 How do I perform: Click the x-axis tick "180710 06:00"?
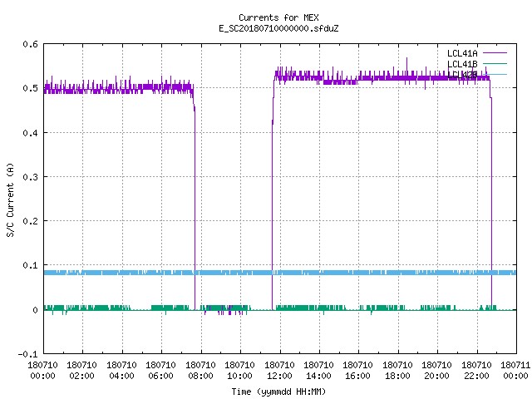160,371
